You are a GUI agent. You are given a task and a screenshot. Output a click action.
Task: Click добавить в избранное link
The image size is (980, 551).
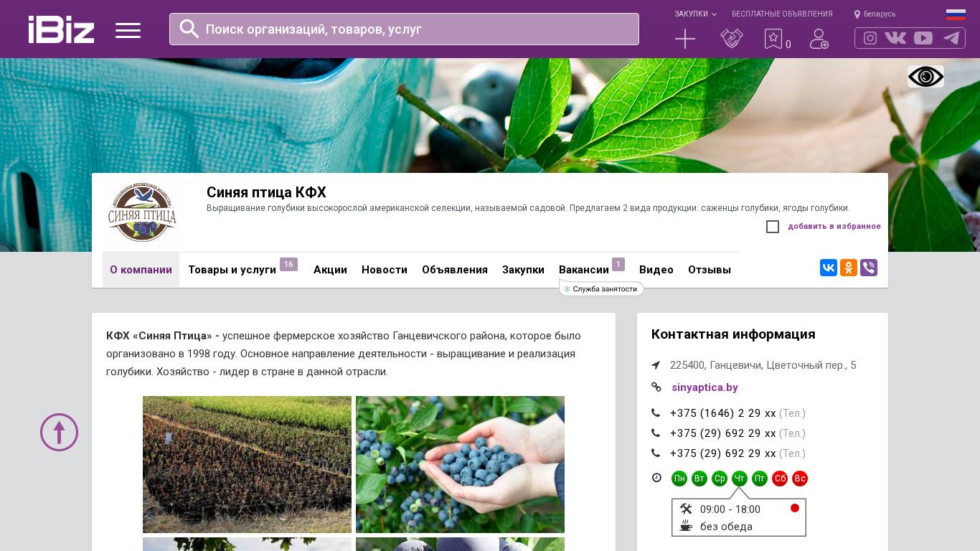tap(834, 227)
